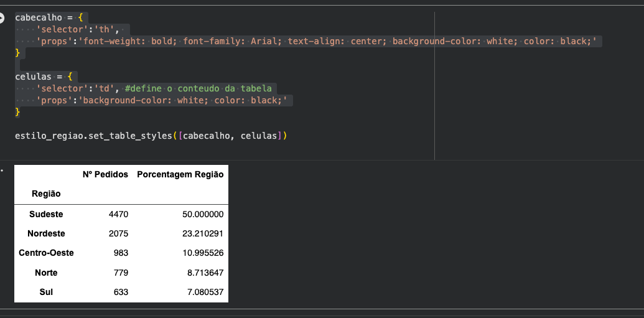
Task: Select the 'Região' index header
Action: [x=46, y=194]
